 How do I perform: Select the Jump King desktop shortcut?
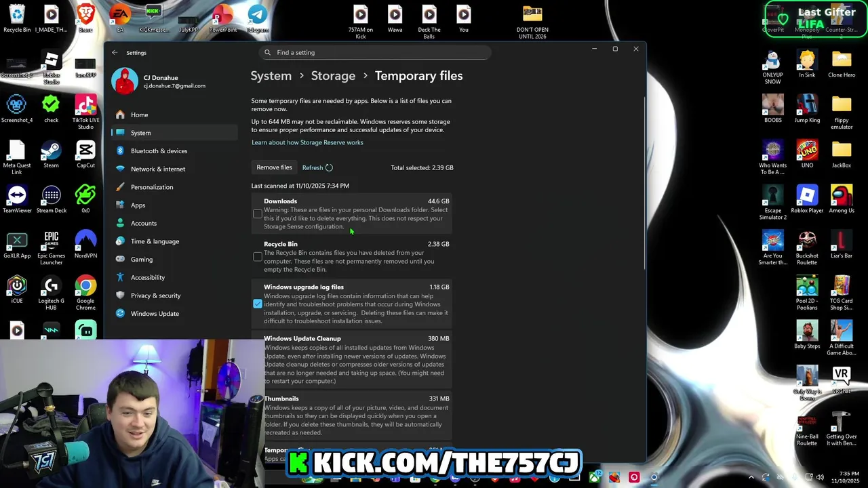click(x=807, y=109)
